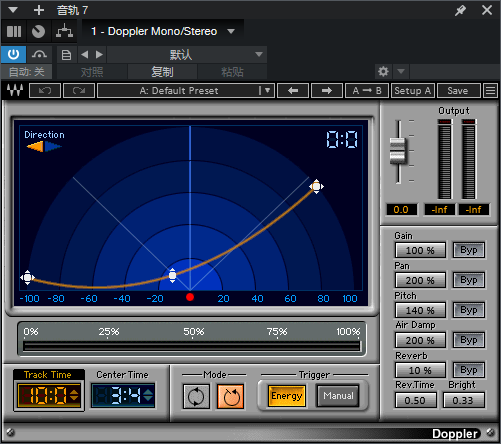This screenshot has height=444, width=501.
Task: Open the preset file page icon
Action: click(66, 55)
